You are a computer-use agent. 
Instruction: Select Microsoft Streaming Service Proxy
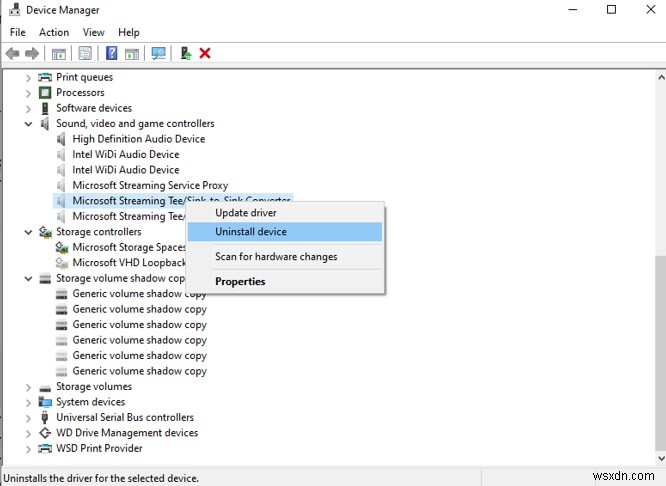(150, 185)
